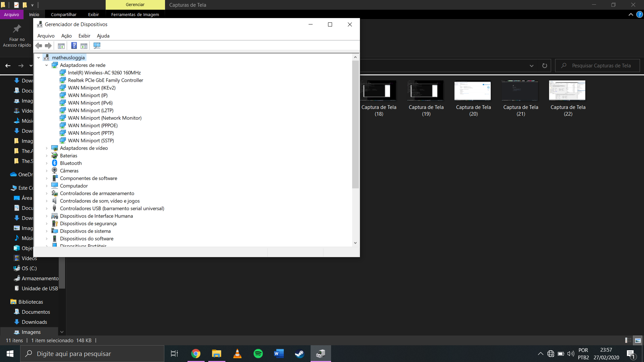Screen dimensions: 644x362
Task: Click show/hide action pane toolbar icon
Action: pyautogui.click(x=84, y=46)
